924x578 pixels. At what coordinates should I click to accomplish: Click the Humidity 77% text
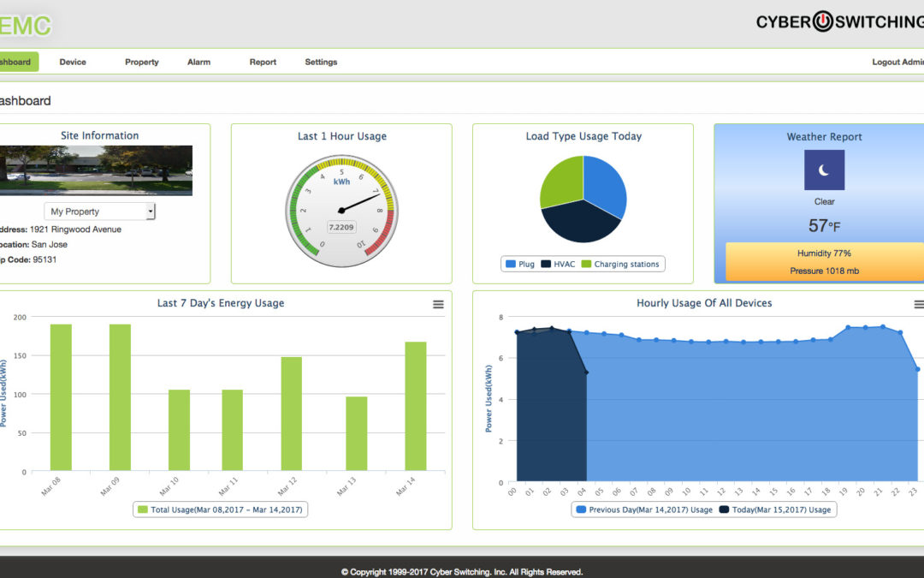[824, 253]
